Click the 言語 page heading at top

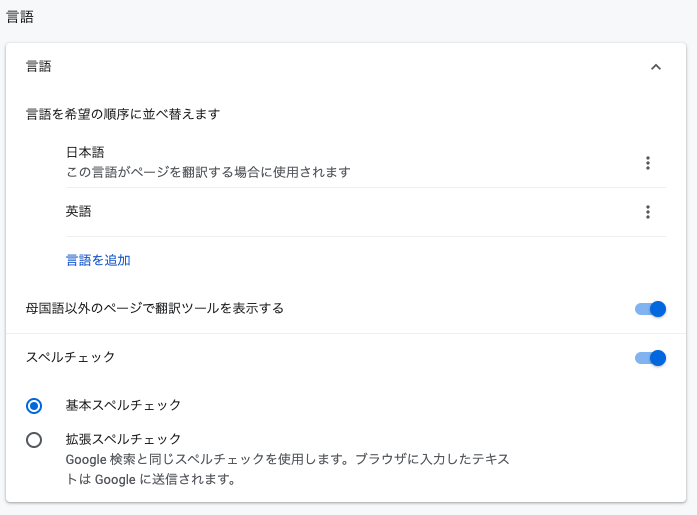pos(20,17)
